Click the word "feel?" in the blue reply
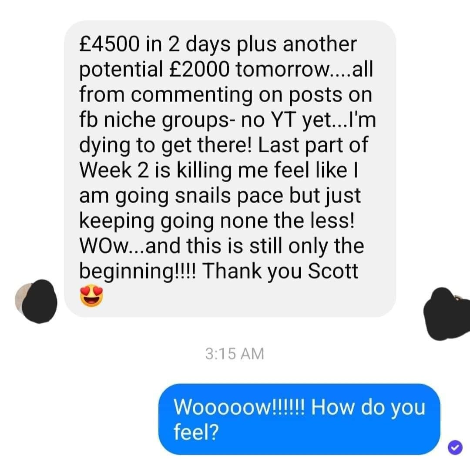470x476 pixels. pyautogui.click(x=196, y=432)
